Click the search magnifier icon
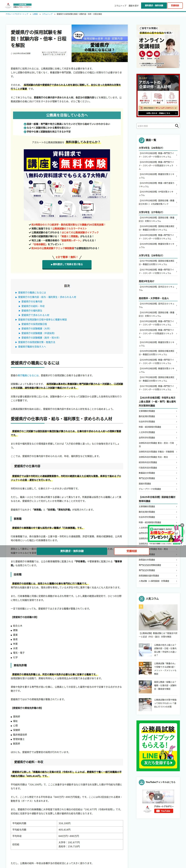This screenshot has height=868, width=186. 177,126
